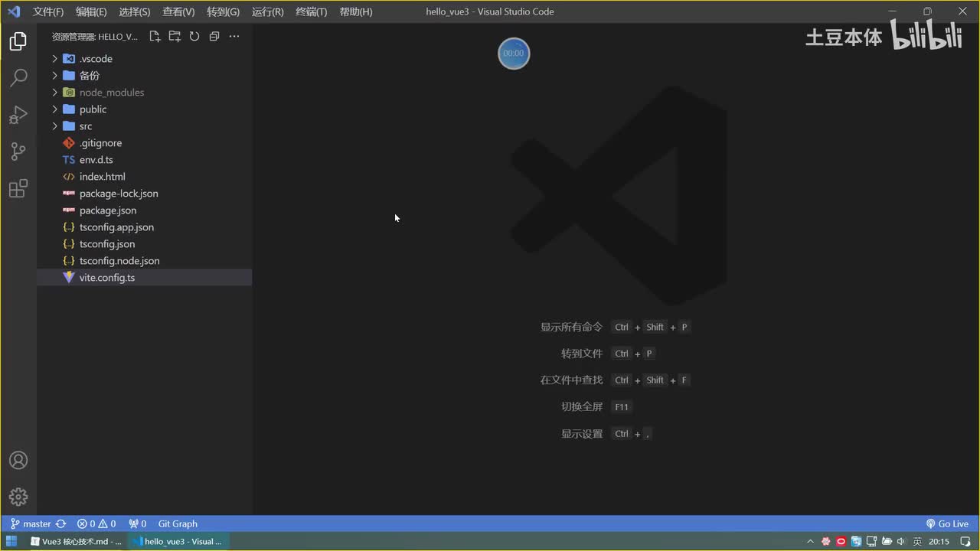980x551 pixels.
Task: Show hidden system tray icons
Action: 810,542
